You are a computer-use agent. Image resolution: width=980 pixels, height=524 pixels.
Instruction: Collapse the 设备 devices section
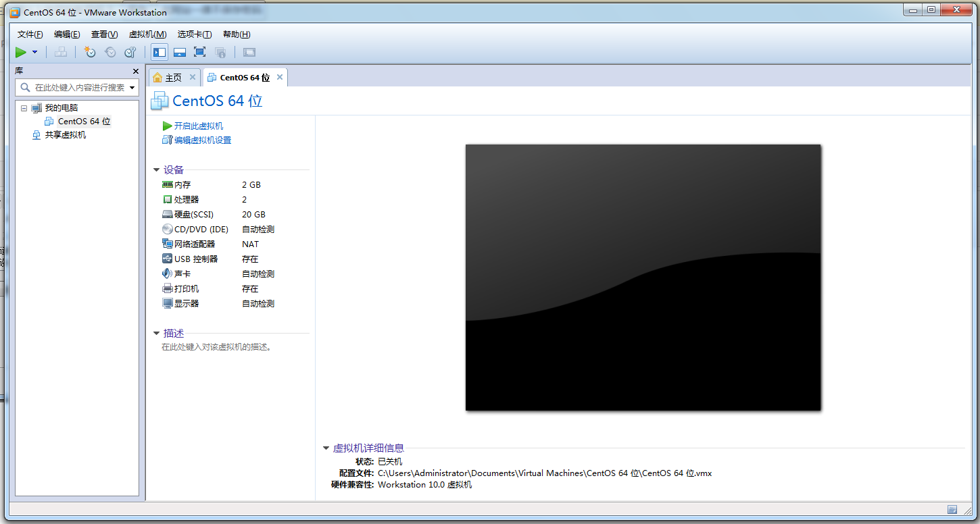(156, 169)
